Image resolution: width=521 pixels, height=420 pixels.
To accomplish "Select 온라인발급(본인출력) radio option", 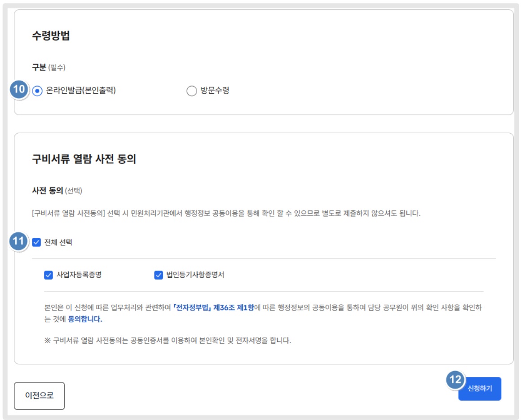I will pos(37,91).
